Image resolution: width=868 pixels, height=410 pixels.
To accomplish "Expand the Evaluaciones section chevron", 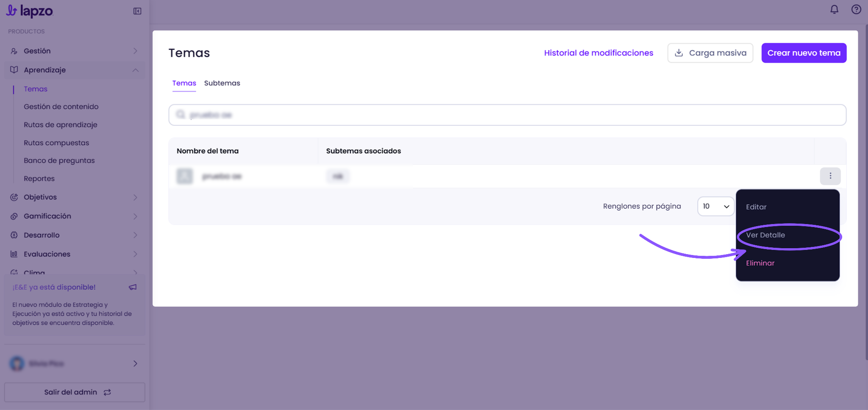I will (x=135, y=254).
